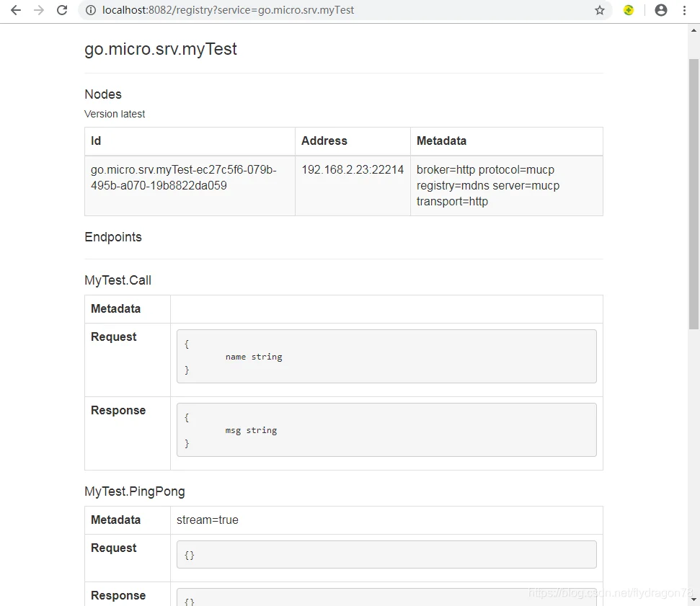Click scrollbar up arrow

[694, 31]
